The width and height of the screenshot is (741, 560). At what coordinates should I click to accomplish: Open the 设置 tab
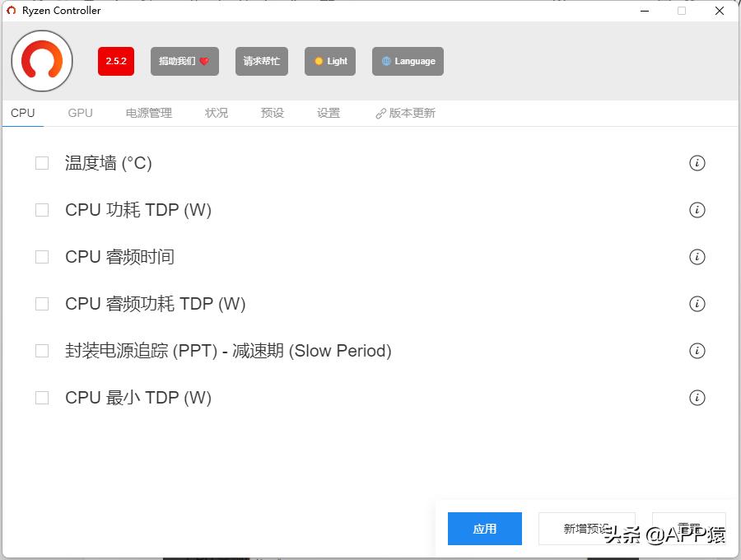328,113
